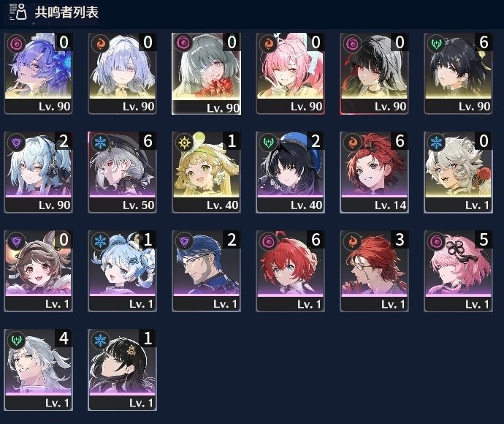Select the brown-haired Electro character at Lv. 1
504x424 pixels.
pos(38,271)
